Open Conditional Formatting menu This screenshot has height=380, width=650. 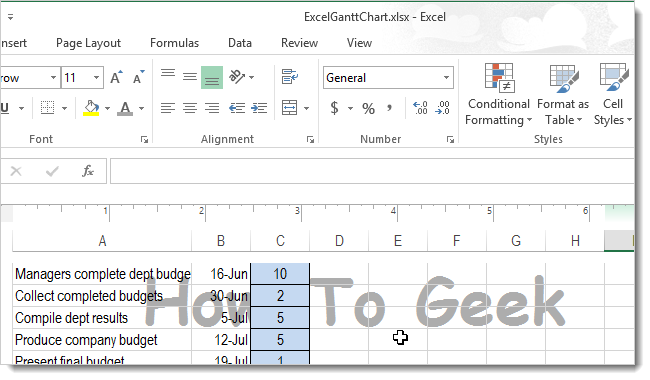499,94
